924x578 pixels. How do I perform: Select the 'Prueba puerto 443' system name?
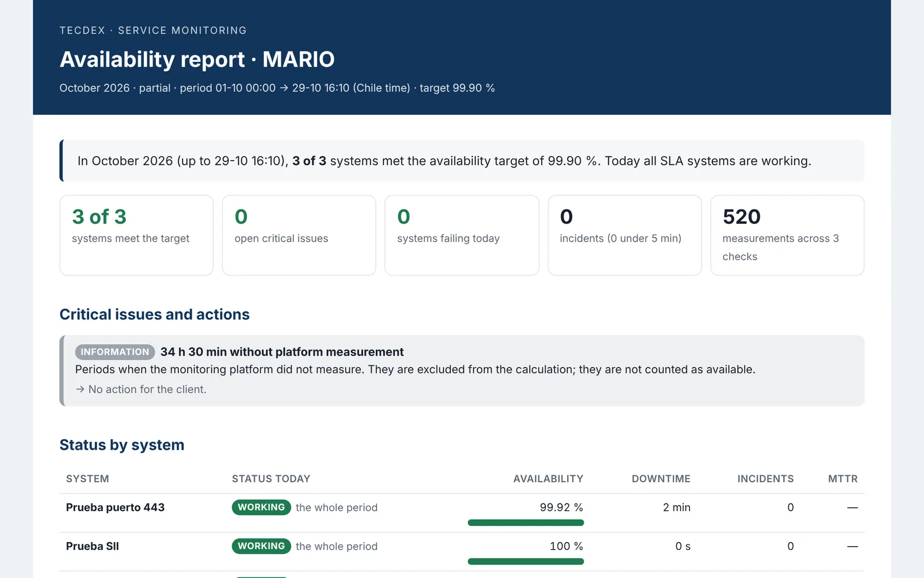[115, 507]
